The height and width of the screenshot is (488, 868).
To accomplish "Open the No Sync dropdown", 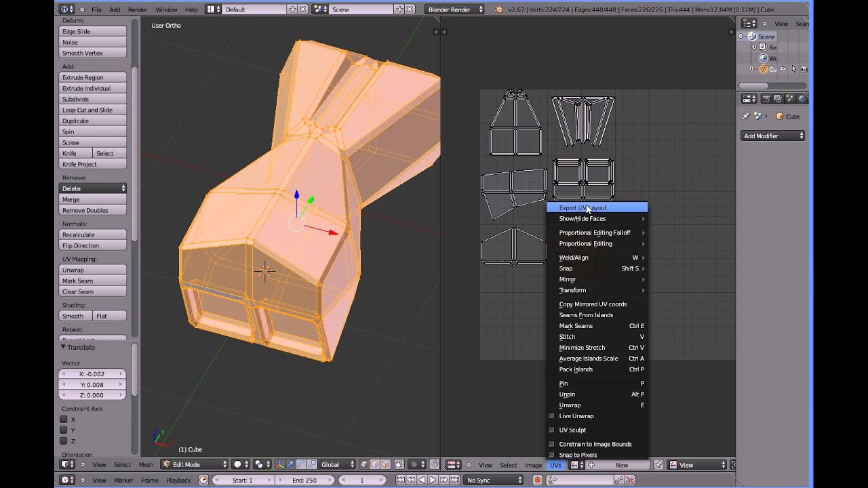I will click(x=493, y=480).
